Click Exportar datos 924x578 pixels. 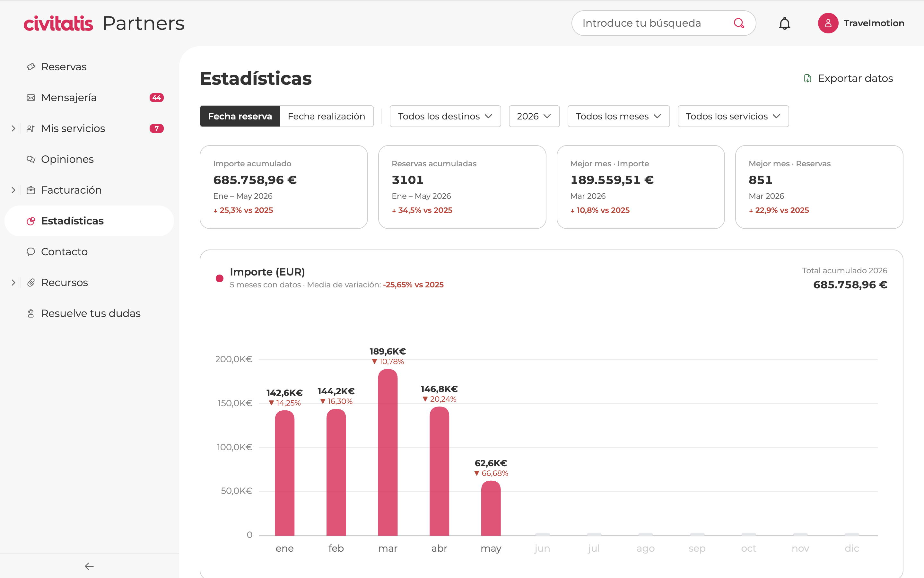tap(848, 79)
